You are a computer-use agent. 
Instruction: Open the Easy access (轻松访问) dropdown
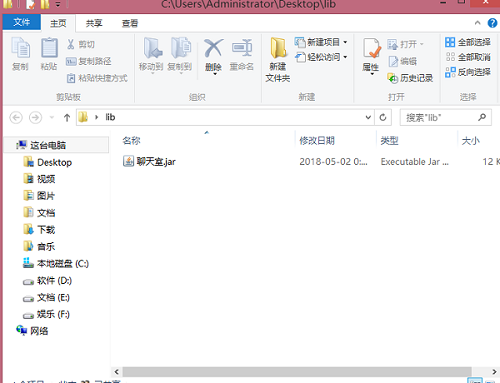tap(321, 57)
